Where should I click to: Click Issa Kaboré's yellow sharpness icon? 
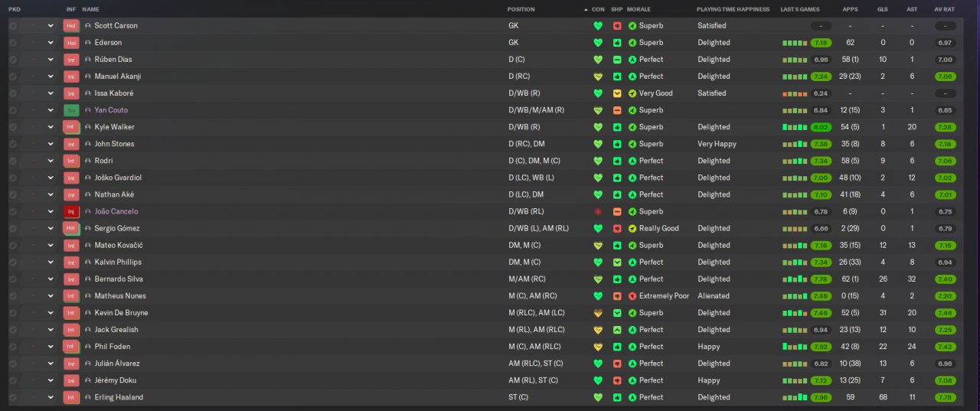pos(617,93)
